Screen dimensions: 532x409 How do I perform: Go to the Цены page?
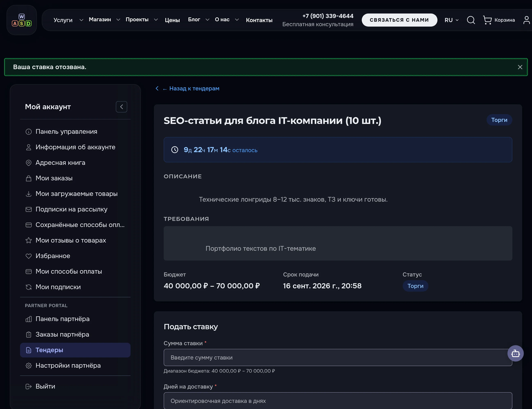172,20
